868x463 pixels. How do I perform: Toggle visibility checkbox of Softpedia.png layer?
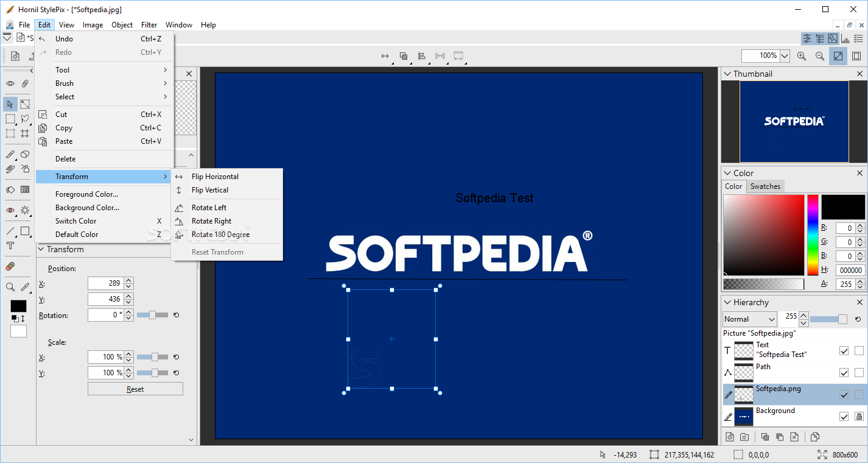point(844,395)
